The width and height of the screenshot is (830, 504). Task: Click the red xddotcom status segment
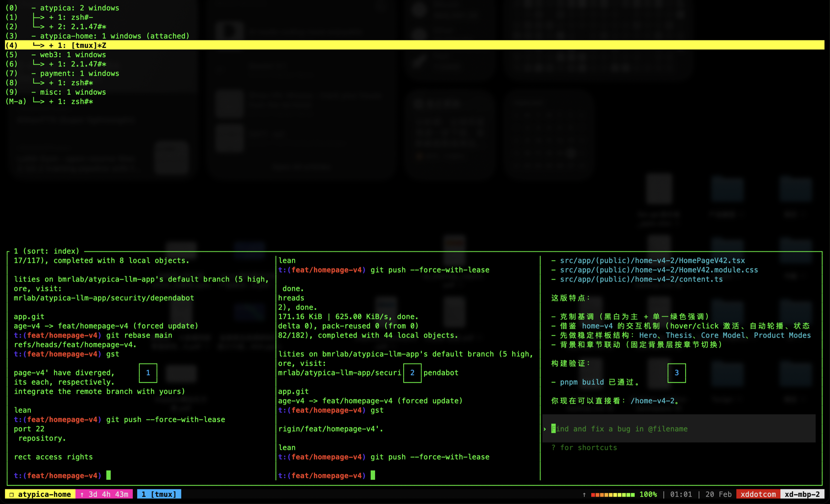[x=758, y=494]
